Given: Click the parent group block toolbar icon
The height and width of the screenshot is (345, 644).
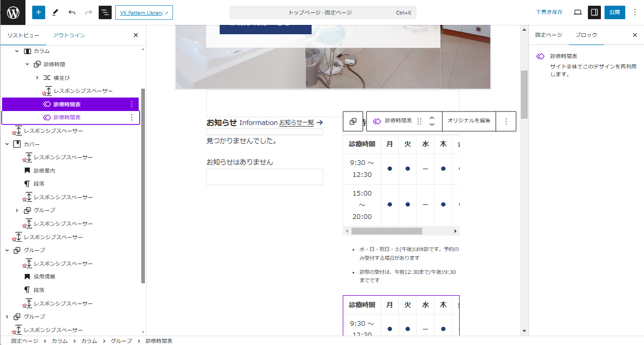Looking at the screenshot, I should point(353,121).
